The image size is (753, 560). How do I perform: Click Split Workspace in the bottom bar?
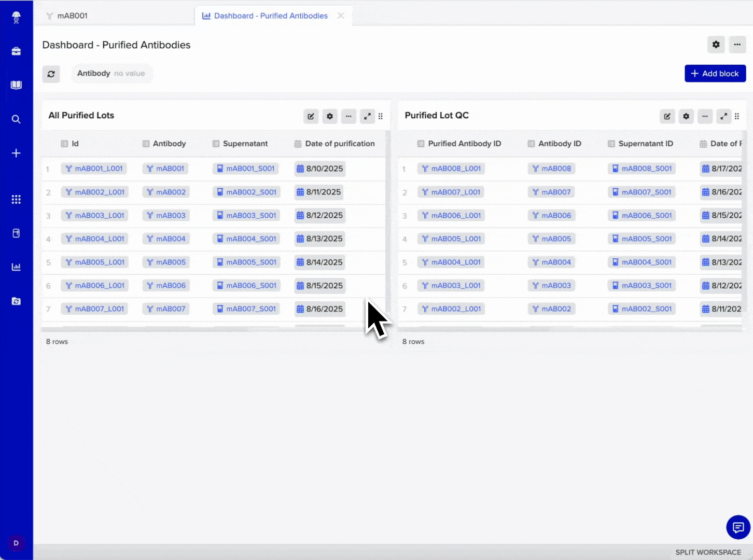tap(707, 552)
